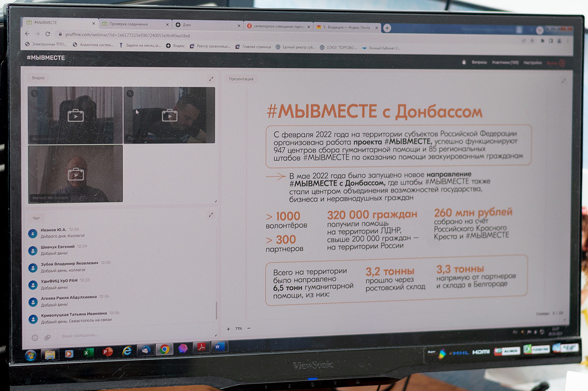Open Adobe Acrobat from the taskbar
The width and height of the screenshot is (588, 391).
pyautogui.click(x=202, y=348)
